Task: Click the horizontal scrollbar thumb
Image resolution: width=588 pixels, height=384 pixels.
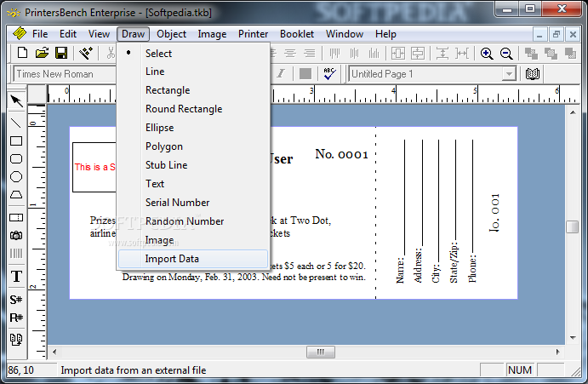Action: point(321,352)
